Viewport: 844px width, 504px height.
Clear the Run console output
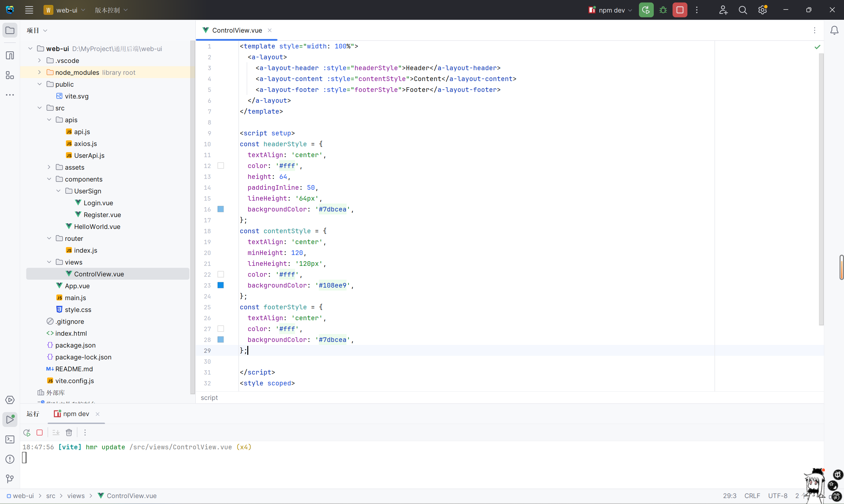(x=69, y=432)
